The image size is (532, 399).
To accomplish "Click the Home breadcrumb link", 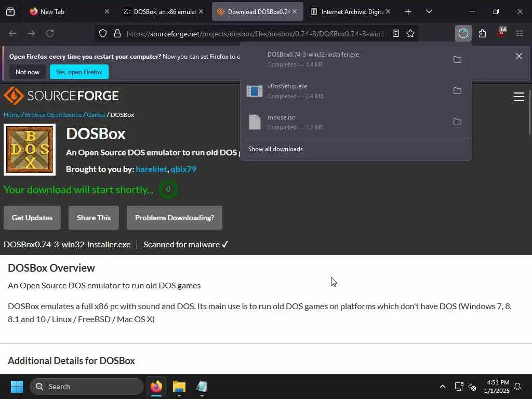I will click(11, 115).
